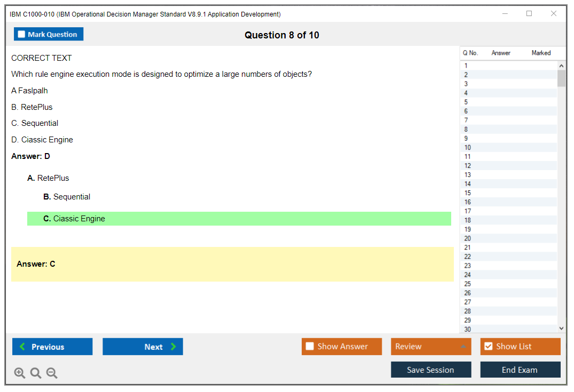574x392 pixels.
Task: Click the Save Session button
Action: [x=430, y=370]
